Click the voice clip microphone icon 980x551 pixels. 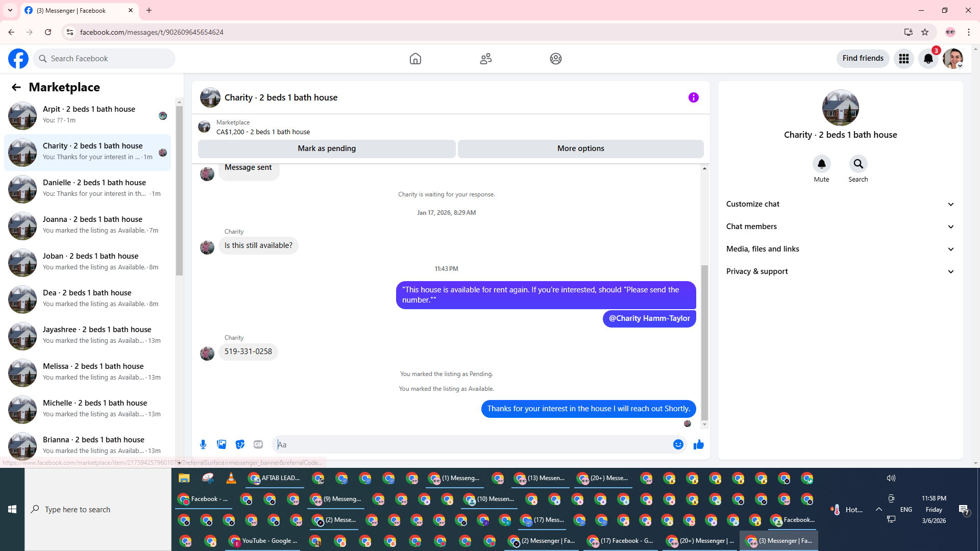[203, 444]
